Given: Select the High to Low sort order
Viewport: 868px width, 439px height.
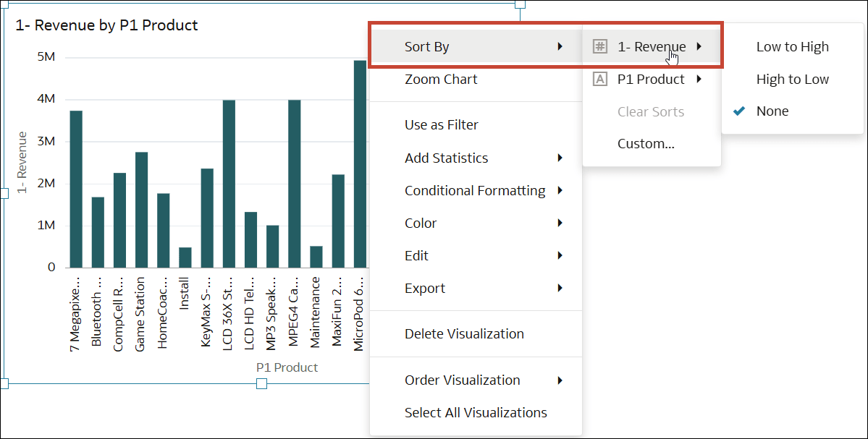Looking at the screenshot, I should 792,79.
